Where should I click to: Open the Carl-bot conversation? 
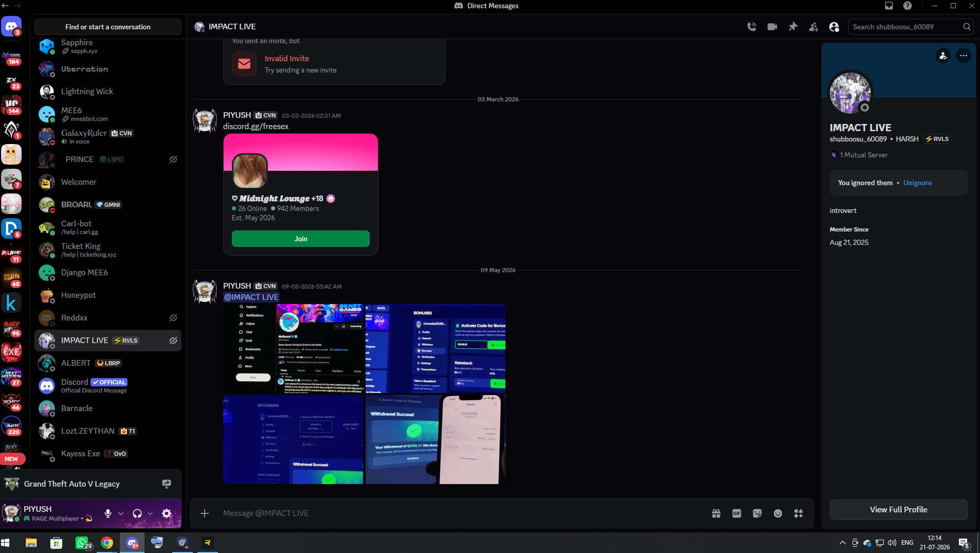coord(108,227)
